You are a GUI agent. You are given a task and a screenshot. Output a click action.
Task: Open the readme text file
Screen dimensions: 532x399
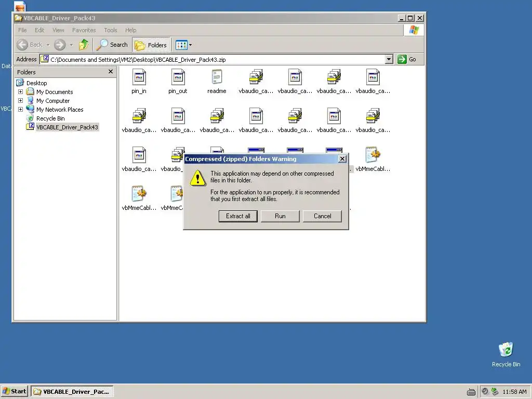(x=217, y=82)
